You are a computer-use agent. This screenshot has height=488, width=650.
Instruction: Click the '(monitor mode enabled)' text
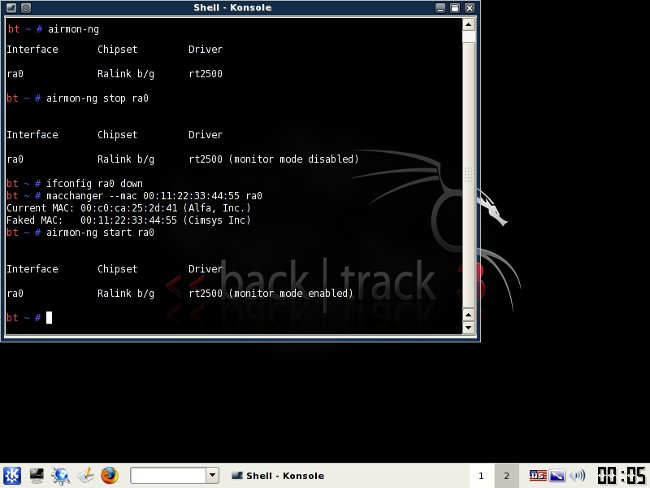(x=291, y=294)
